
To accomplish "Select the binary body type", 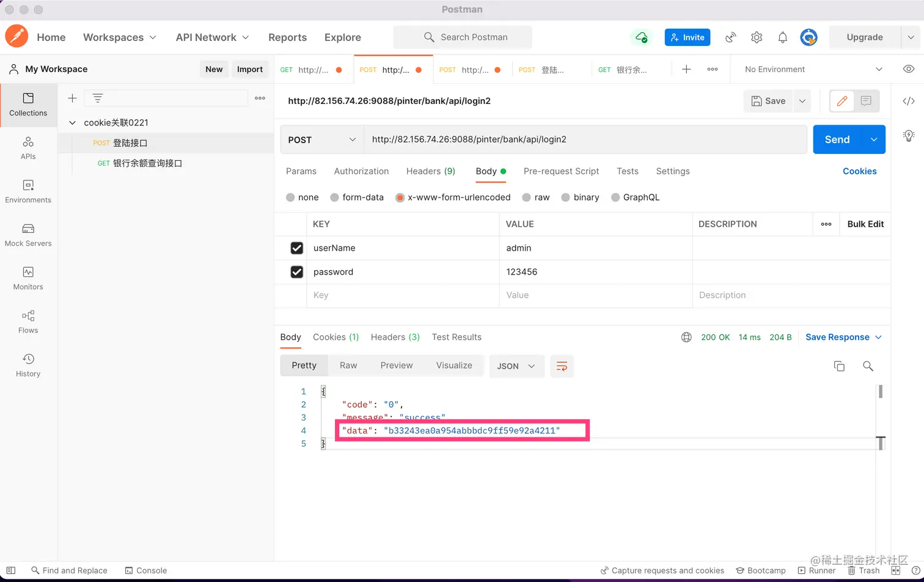I will tap(565, 197).
